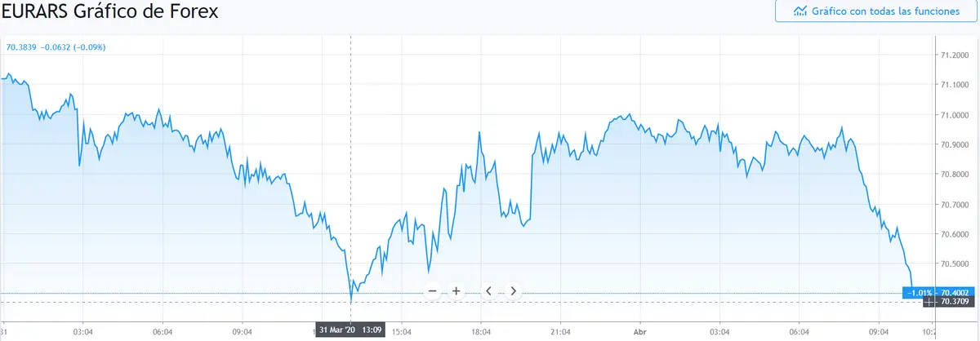The image size is (980, 341).
Task: Click the 70.8000 price axis label
Action: point(956,175)
